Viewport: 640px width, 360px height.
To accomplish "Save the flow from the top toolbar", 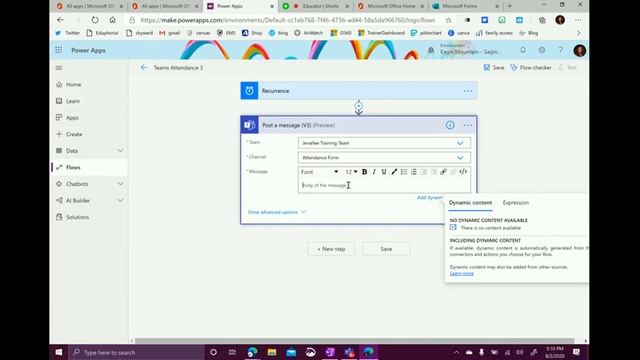I will (x=494, y=68).
